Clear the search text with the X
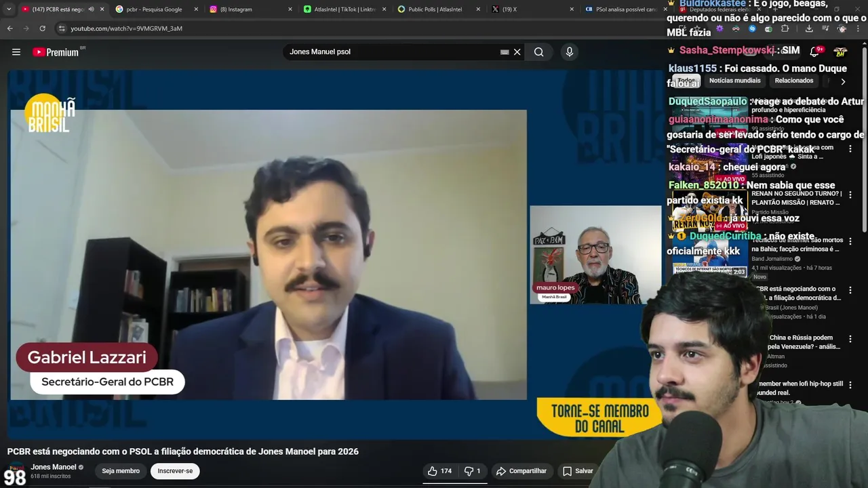The width and height of the screenshot is (868, 488). pyautogui.click(x=517, y=52)
